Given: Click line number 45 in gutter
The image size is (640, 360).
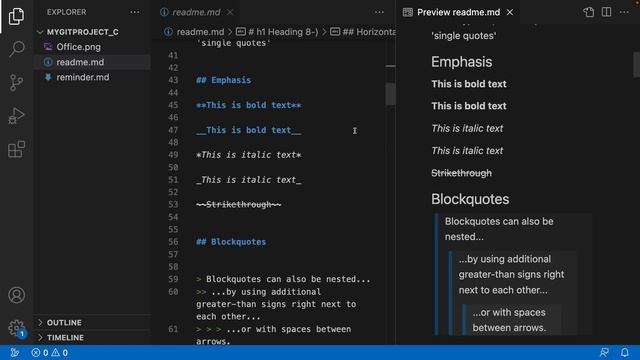Looking at the screenshot, I should [173, 105].
